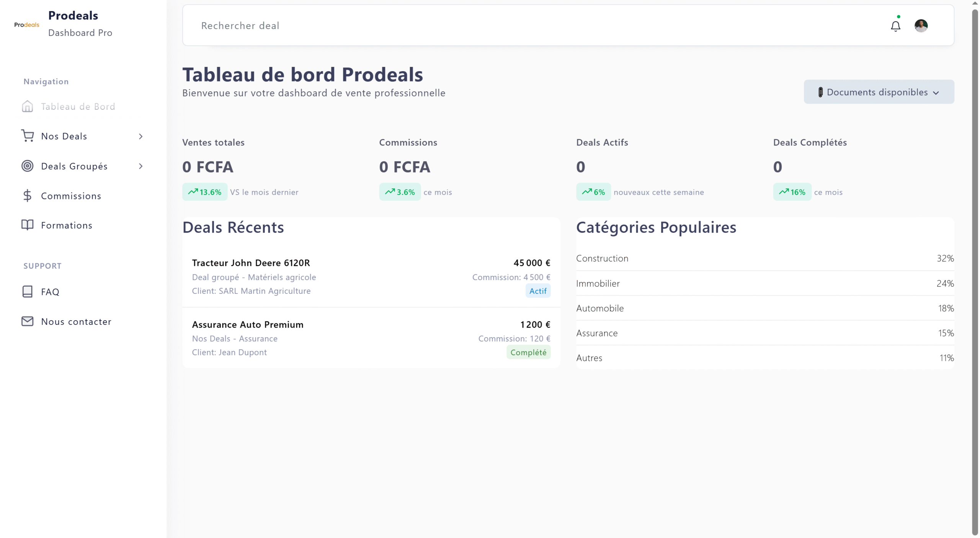Open FAQ from the Support section
Viewport: 980px width, 538px height.
click(x=50, y=291)
